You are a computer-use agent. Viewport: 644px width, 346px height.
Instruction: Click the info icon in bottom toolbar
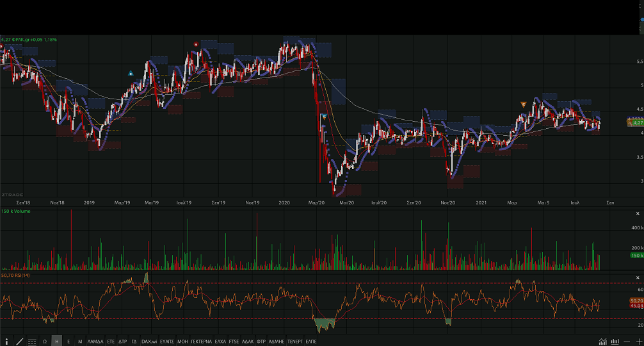tap(6, 342)
